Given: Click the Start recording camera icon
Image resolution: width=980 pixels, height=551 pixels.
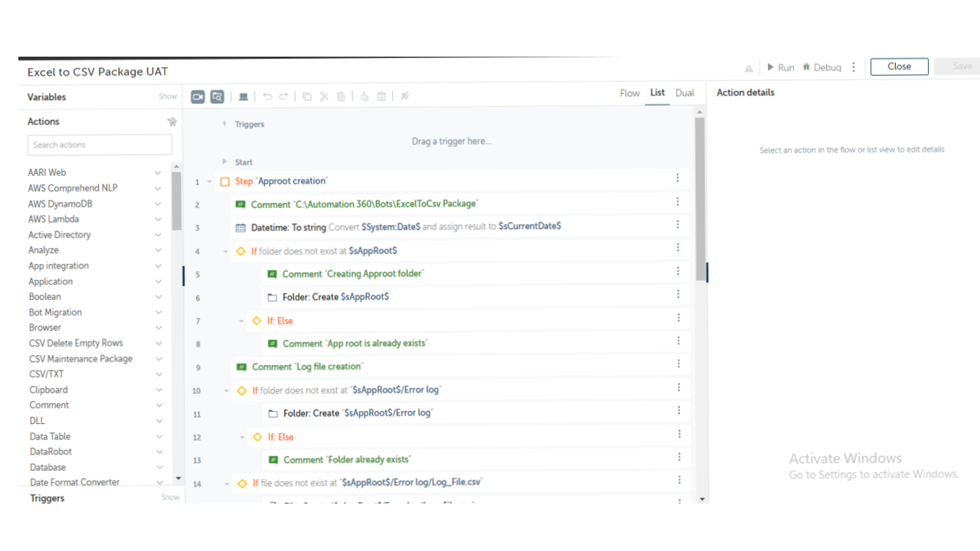Looking at the screenshot, I should [198, 96].
